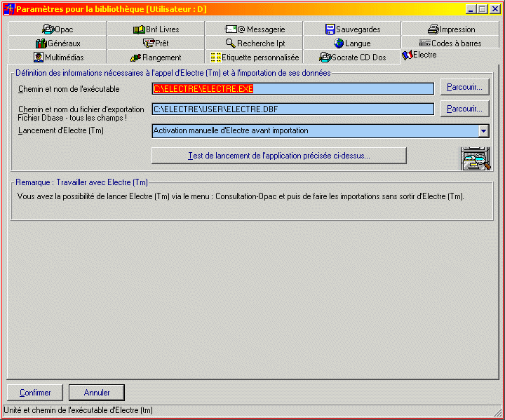Screen dimensions: 505x420
Task: Click the Chemin et nom de l'exécutable label
Action: pos(69,89)
